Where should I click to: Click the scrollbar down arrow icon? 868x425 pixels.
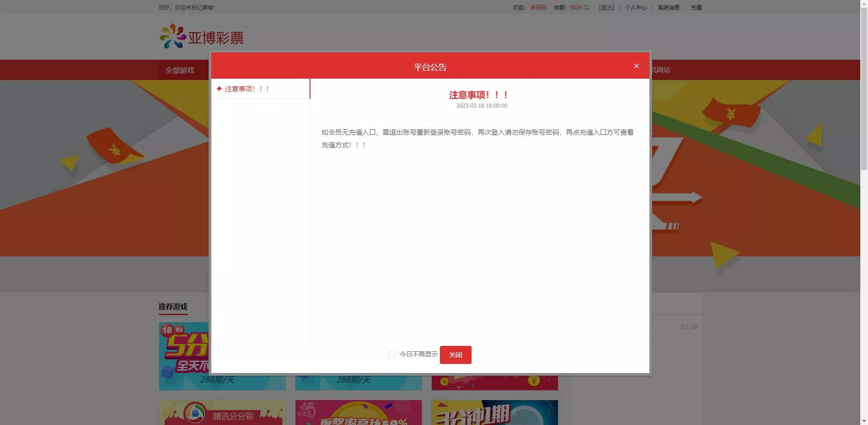point(864,421)
